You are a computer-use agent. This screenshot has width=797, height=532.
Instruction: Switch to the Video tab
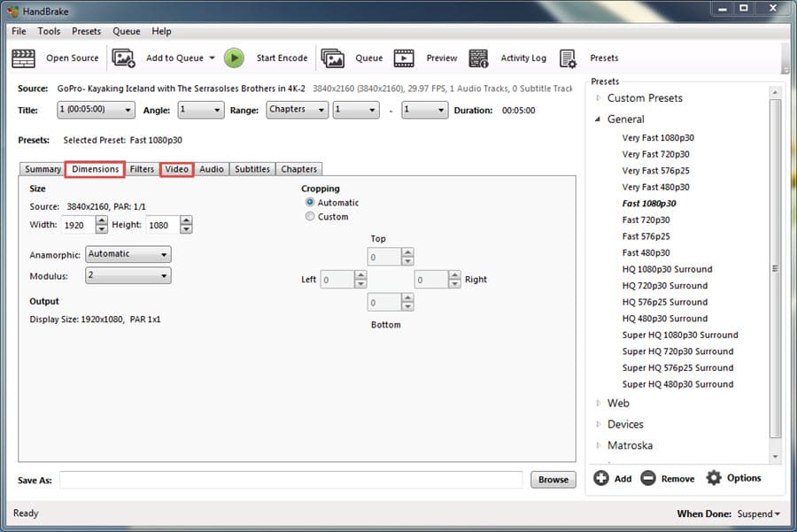tap(176, 169)
